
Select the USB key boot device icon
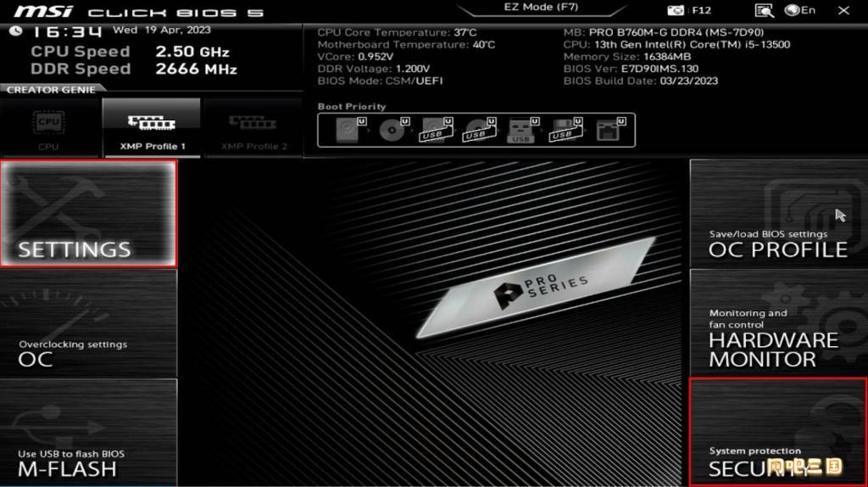pos(523,130)
